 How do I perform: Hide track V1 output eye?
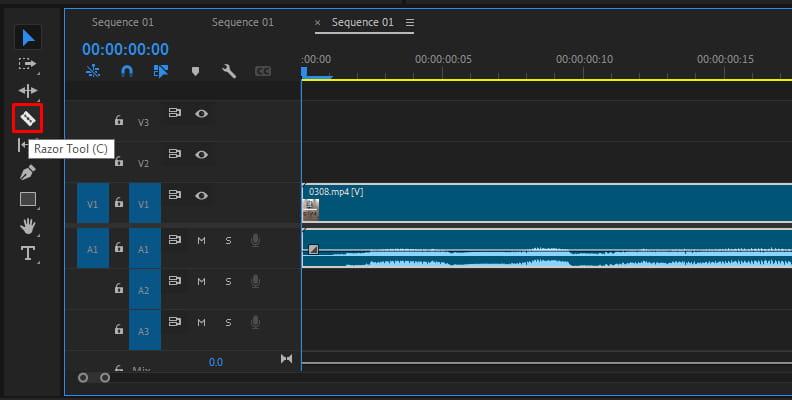(202, 195)
